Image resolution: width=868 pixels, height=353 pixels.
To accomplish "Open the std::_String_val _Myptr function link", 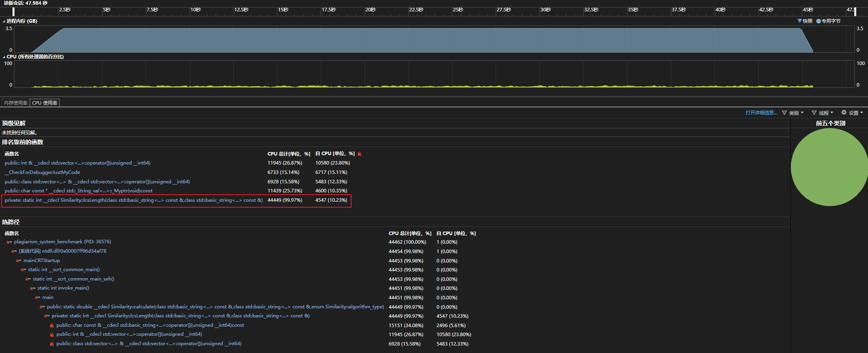I will pos(79,191).
